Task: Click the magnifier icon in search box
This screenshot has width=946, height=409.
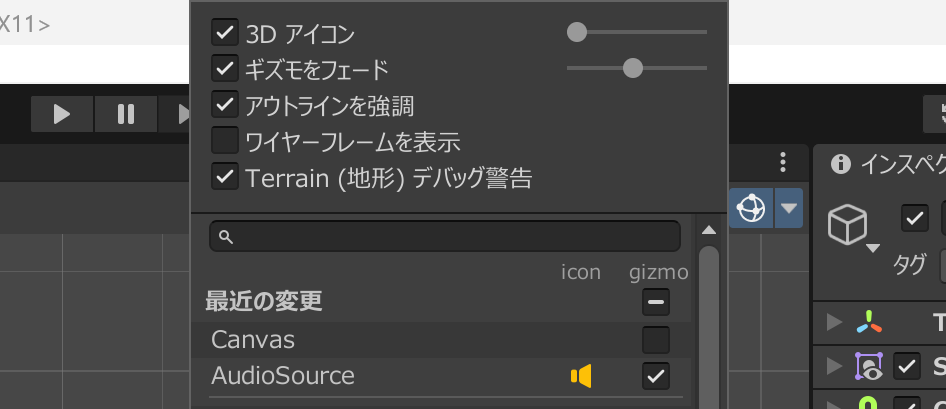Action: pos(226,237)
